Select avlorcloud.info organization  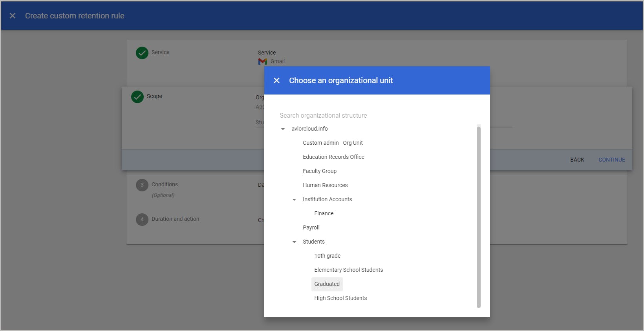tap(309, 129)
